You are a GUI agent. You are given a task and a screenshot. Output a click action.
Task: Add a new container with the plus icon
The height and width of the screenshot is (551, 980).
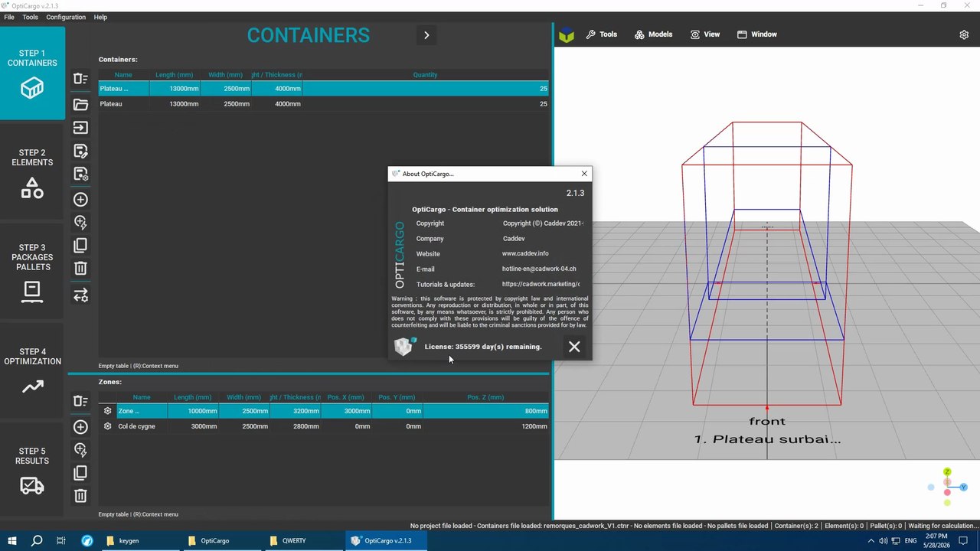(80, 199)
